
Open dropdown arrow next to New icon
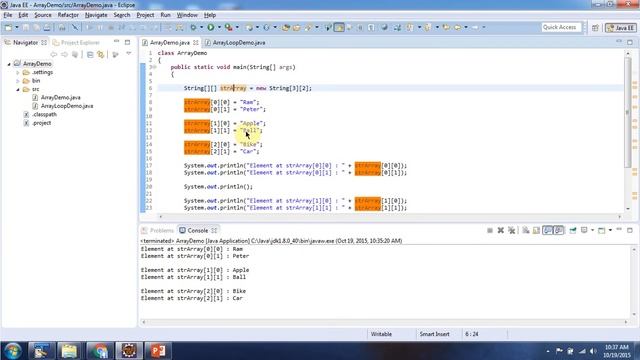pyautogui.click(x=17, y=27)
